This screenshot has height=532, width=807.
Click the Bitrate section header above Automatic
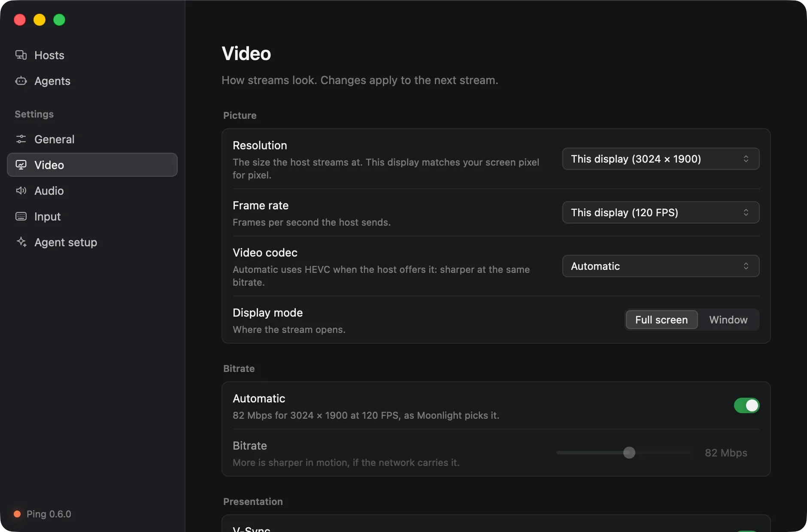pos(239,369)
